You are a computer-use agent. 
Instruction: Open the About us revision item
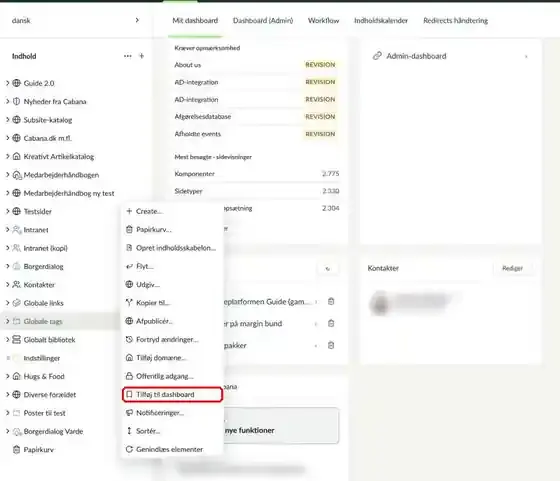[x=256, y=65]
